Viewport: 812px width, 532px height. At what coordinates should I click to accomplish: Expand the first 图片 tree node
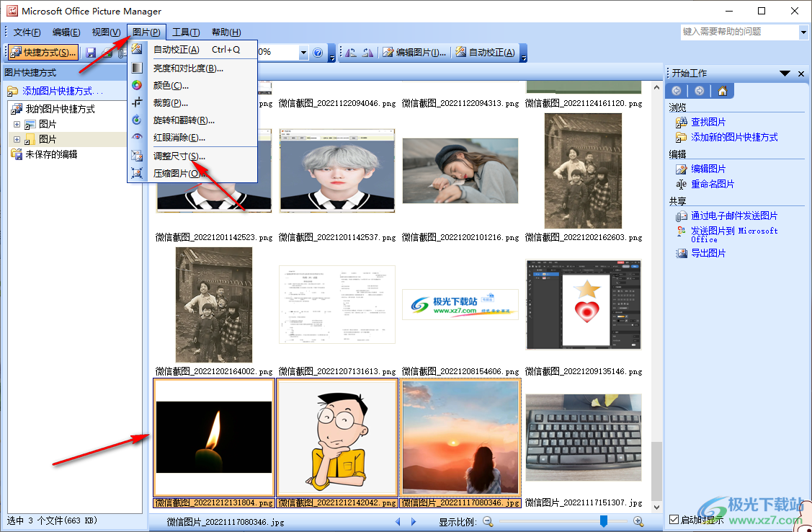pyautogui.click(x=17, y=124)
